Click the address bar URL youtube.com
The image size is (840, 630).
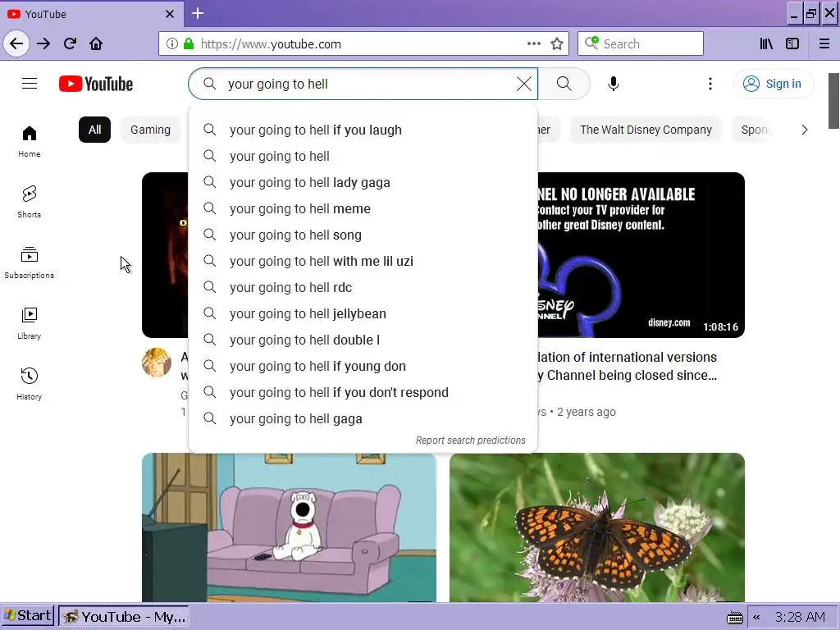[x=271, y=44]
